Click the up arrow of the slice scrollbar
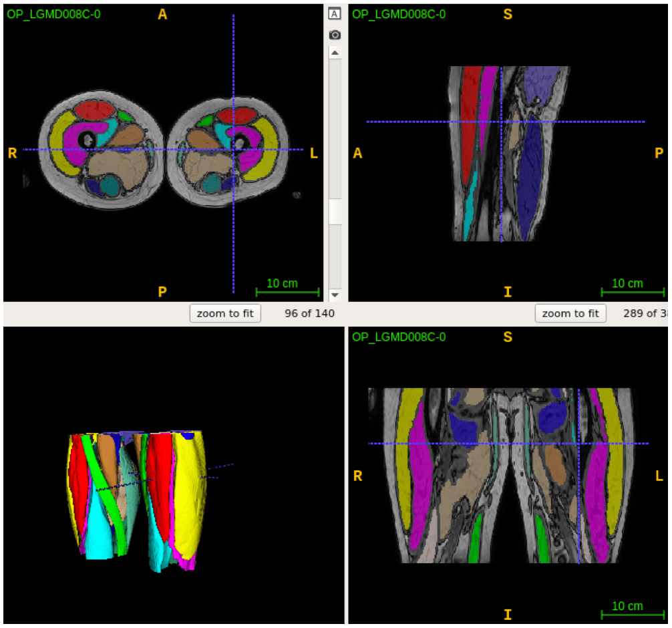The image size is (672, 628). coord(335,53)
